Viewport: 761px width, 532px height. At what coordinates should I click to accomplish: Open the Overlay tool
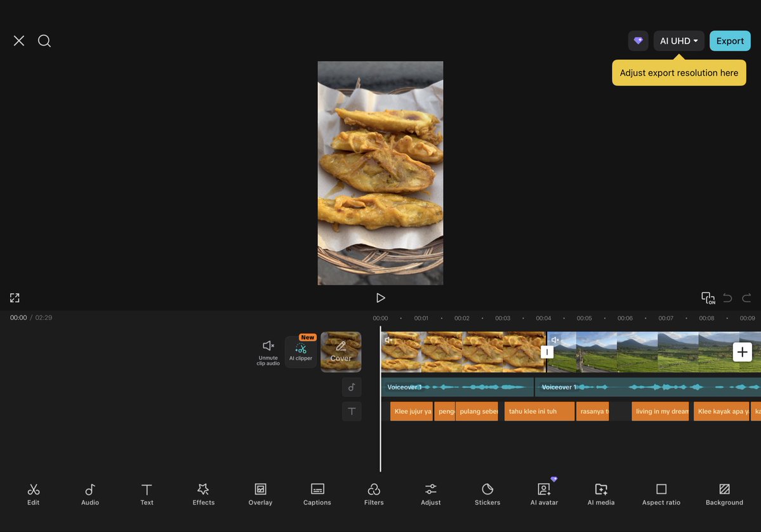pyautogui.click(x=260, y=495)
